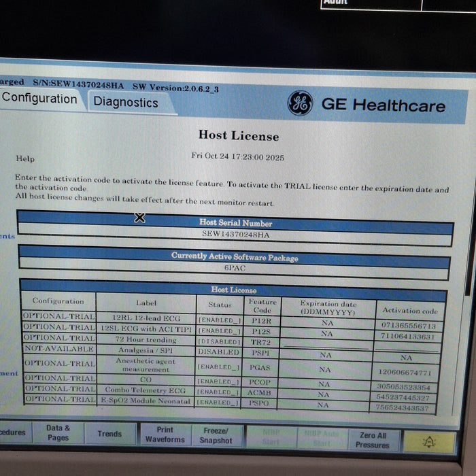This screenshot has width=476, height=476.
Task: Click empty activation code field for TR72
Action: (407, 347)
